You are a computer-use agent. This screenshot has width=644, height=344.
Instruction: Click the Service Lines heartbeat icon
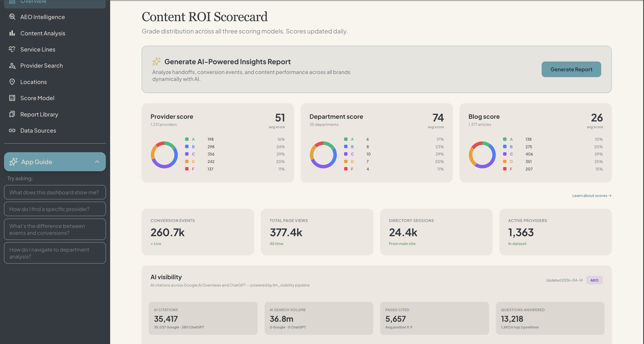coord(12,49)
